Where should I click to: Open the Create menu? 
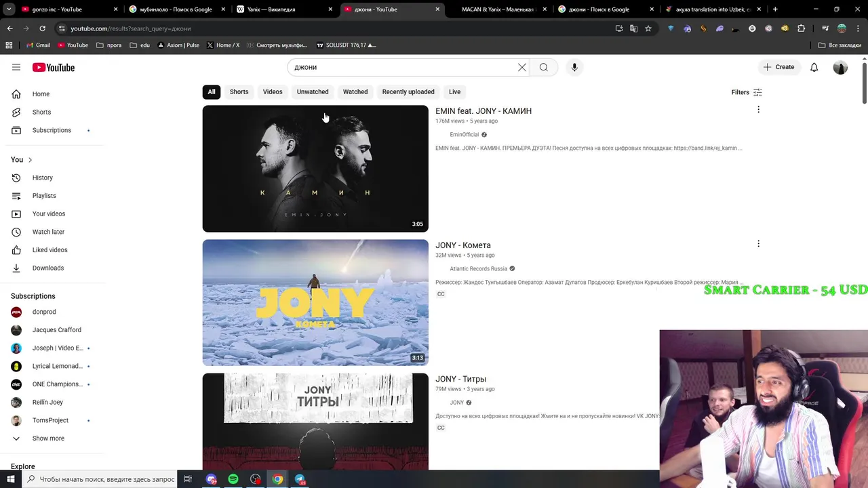coord(778,67)
